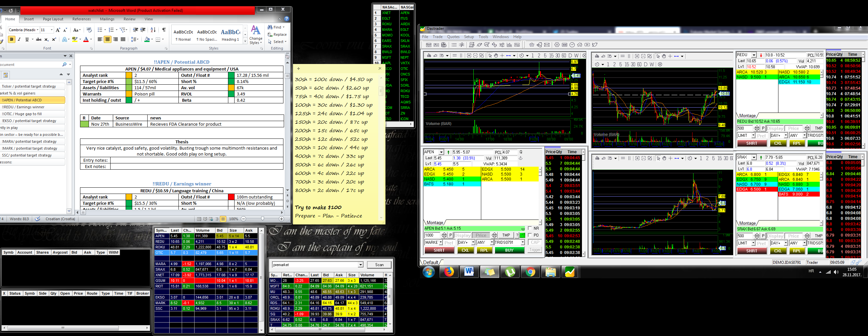Screen dimensions: 868x336
Task: Click the clock icon in Dastrader toolbar
Action: [x=572, y=45]
